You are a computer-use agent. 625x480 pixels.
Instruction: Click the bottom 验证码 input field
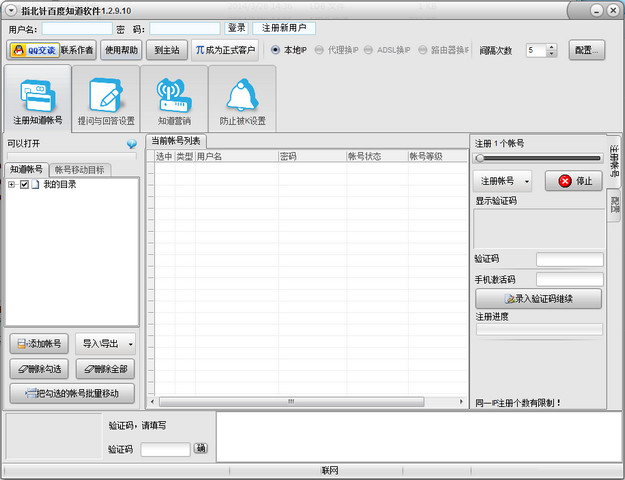(165, 450)
